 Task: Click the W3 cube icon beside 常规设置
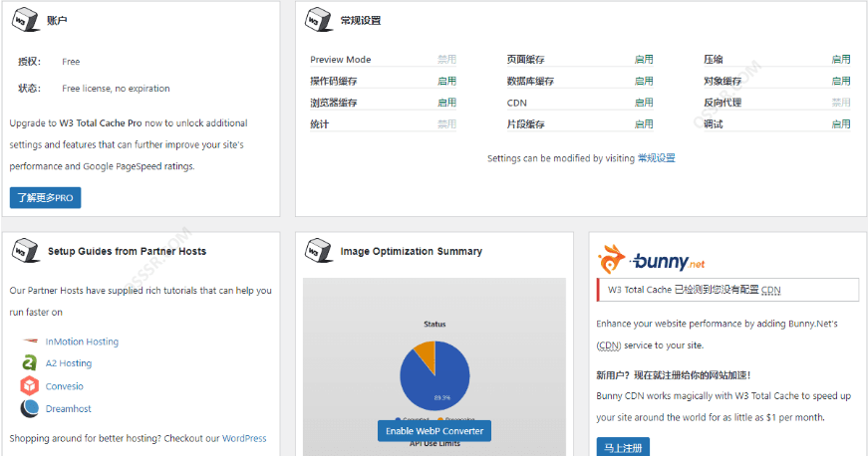318,20
